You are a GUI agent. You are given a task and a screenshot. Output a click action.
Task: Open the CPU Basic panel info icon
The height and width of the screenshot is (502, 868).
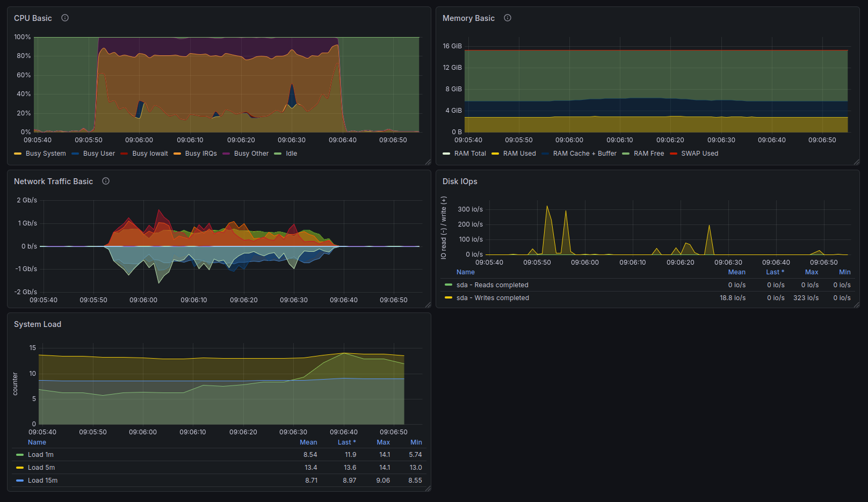click(x=65, y=18)
